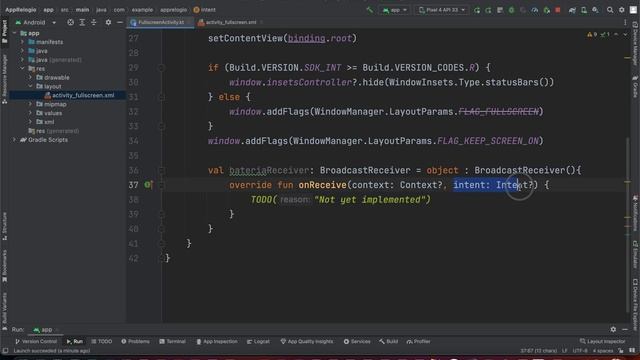Expand the values folder
Image resolution: width=640 pixels, height=360 pixels.
click(x=30, y=113)
